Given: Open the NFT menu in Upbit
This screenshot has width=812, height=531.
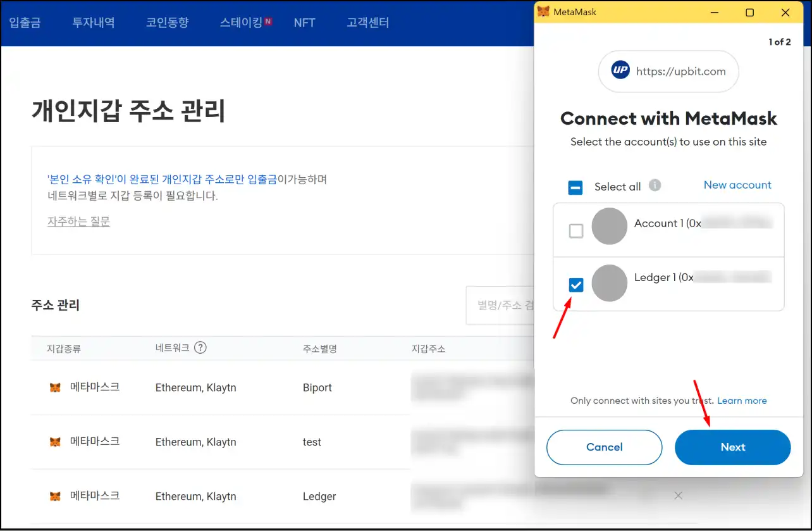Looking at the screenshot, I should 305,23.
